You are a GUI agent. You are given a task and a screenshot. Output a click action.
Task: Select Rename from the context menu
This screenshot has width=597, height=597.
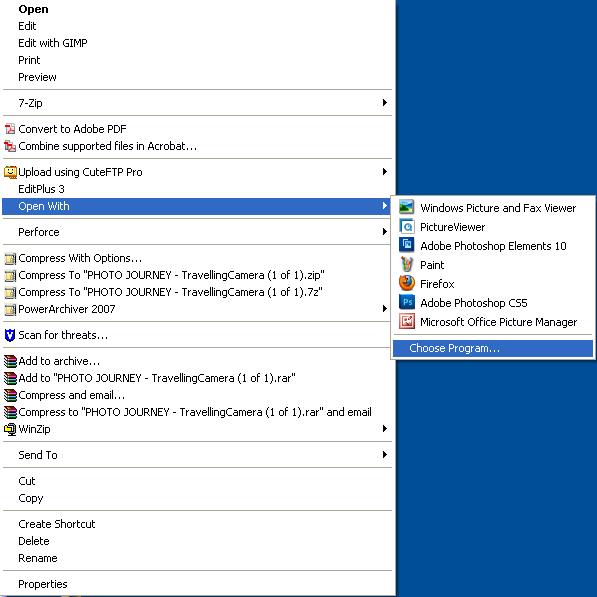pos(197,558)
